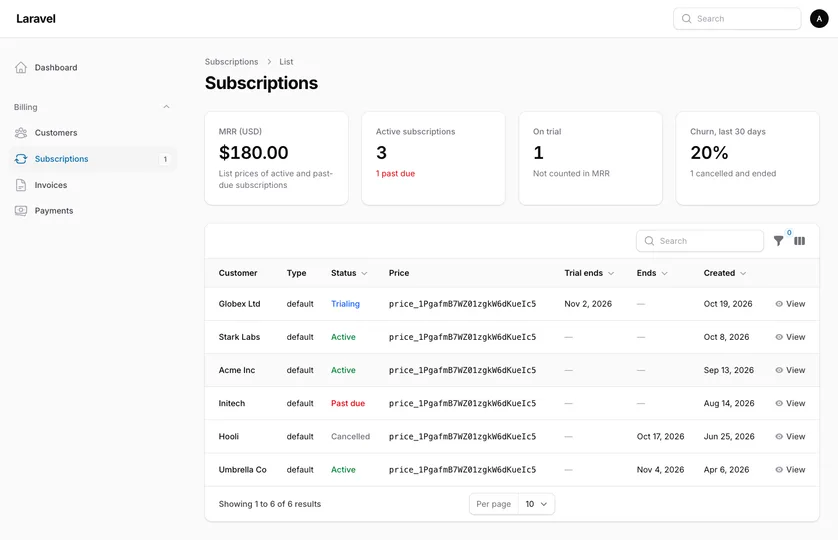Click the Globex Ltd customer name
The width and height of the screenshot is (838, 540).
click(x=239, y=304)
